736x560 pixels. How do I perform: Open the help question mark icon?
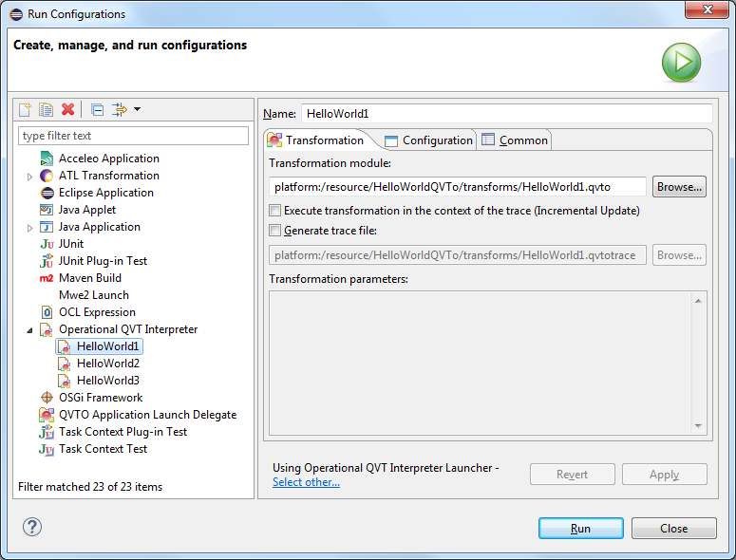click(32, 527)
